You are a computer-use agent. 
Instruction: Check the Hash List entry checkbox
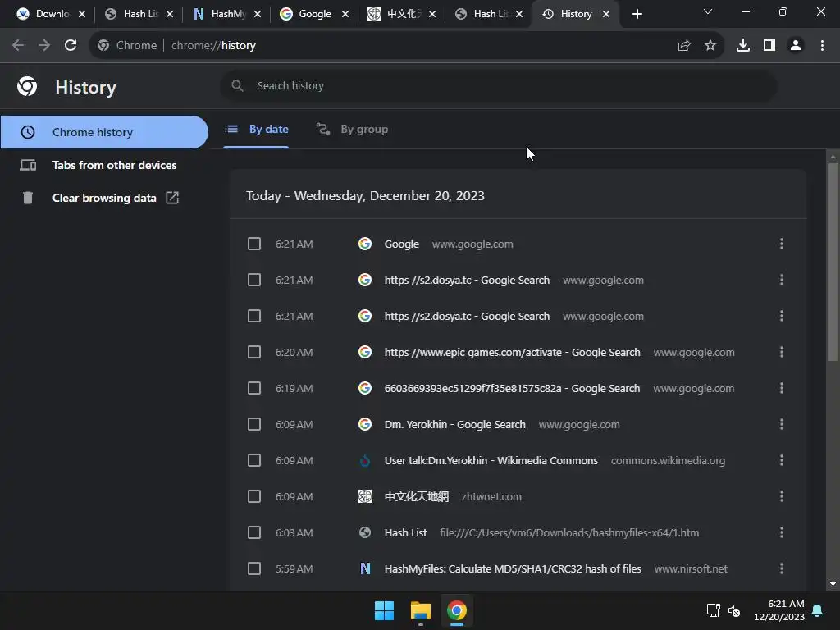click(254, 532)
